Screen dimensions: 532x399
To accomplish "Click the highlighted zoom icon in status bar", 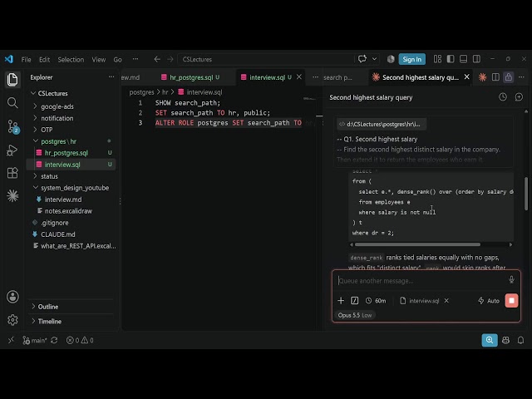I will click(490, 340).
